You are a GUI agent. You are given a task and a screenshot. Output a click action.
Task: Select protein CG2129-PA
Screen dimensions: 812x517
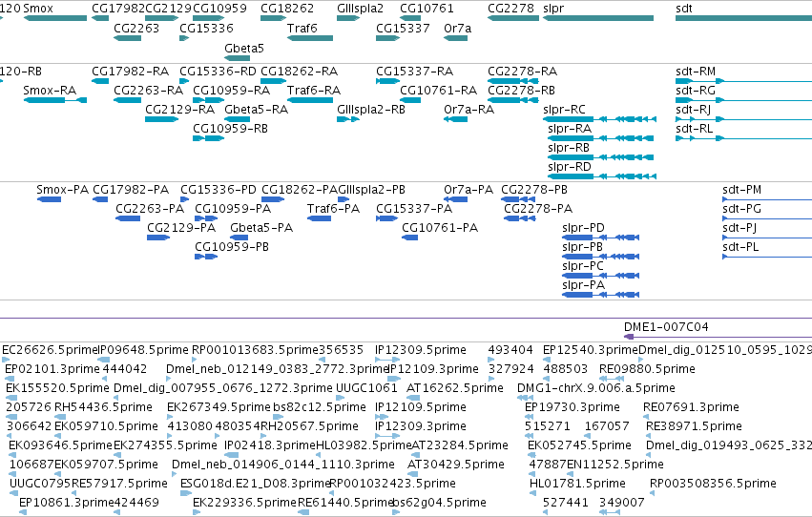[158, 238]
